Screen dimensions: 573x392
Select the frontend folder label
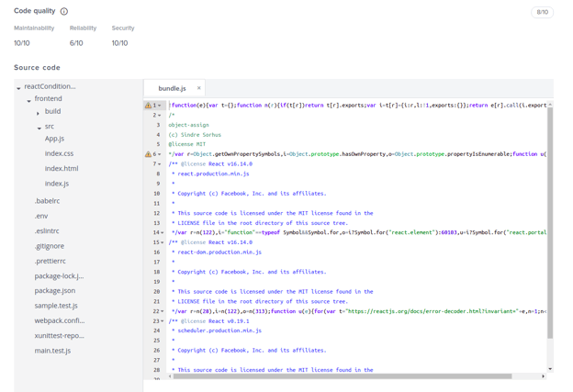49,98
